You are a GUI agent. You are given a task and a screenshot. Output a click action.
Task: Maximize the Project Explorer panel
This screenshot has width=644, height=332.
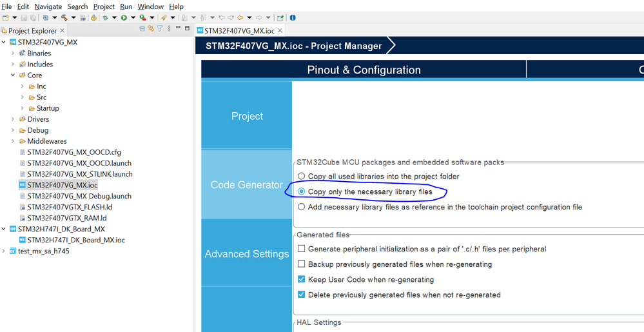coord(188,28)
